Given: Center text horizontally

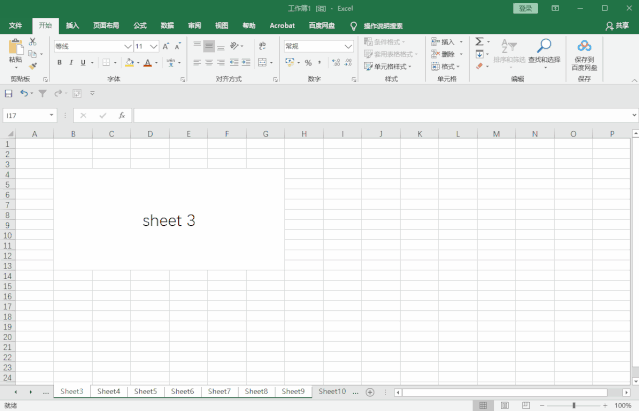Looking at the screenshot, I should point(209,62).
